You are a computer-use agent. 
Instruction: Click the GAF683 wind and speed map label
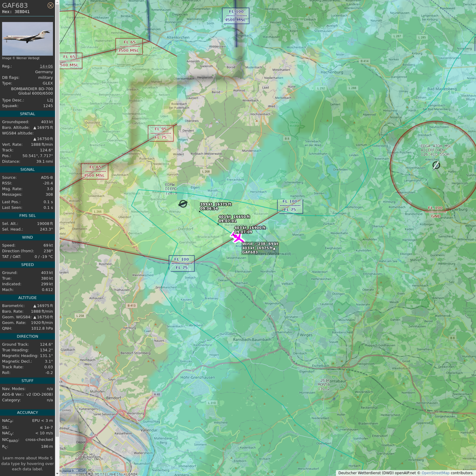coord(260,248)
